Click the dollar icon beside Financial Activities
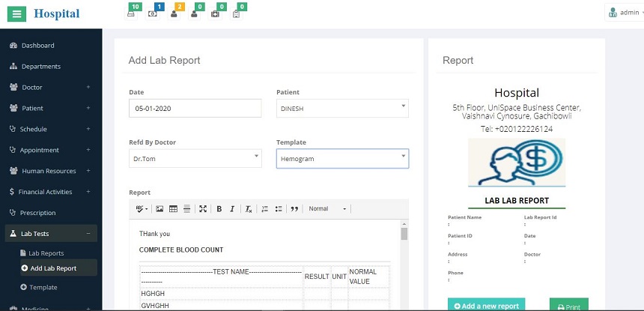Screen dimensions: 644x311 pos(11,192)
